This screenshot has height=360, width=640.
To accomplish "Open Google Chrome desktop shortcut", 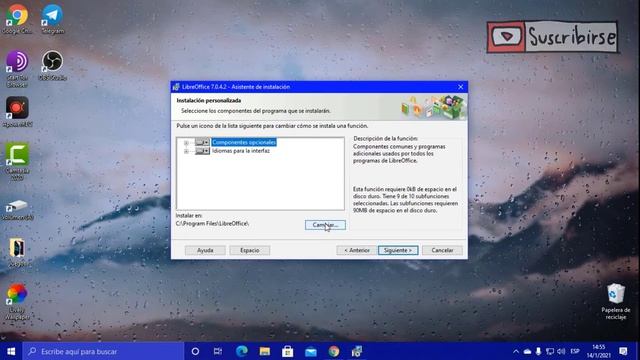I will click(x=17, y=18).
